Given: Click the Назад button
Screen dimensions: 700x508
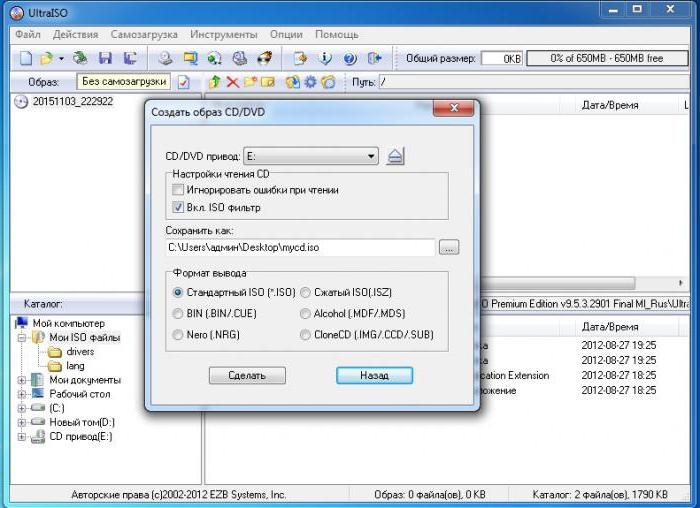Looking at the screenshot, I should coord(374,375).
